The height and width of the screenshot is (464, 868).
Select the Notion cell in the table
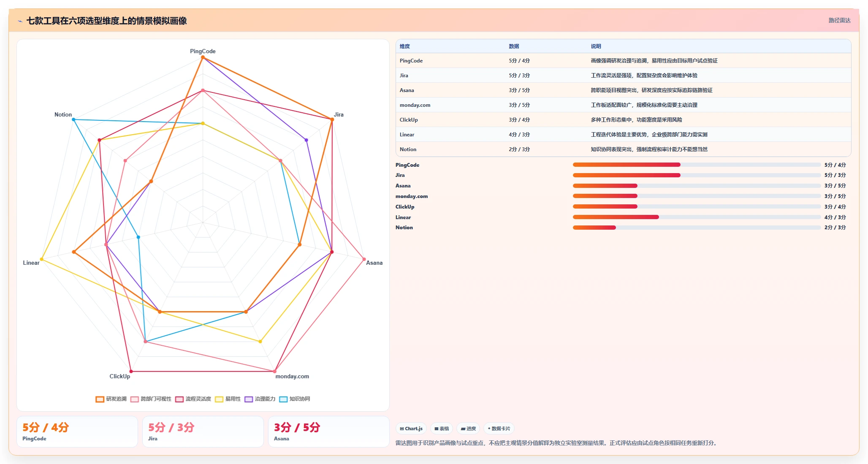(408, 149)
